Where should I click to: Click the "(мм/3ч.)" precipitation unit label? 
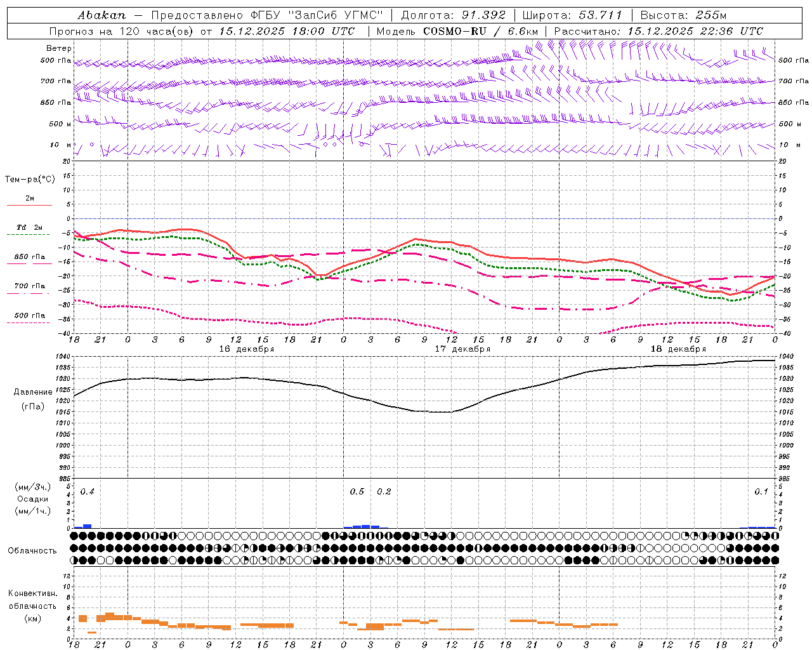pyautogui.click(x=33, y=487)
